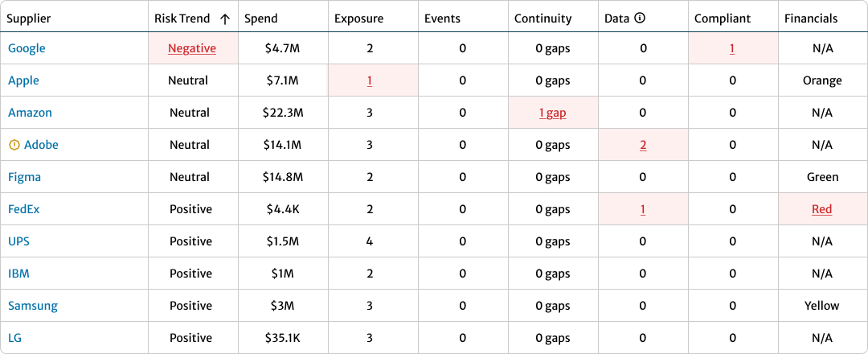
Task: Click Google's 0 gaps Continuity cell
Action: pos(552,48)
